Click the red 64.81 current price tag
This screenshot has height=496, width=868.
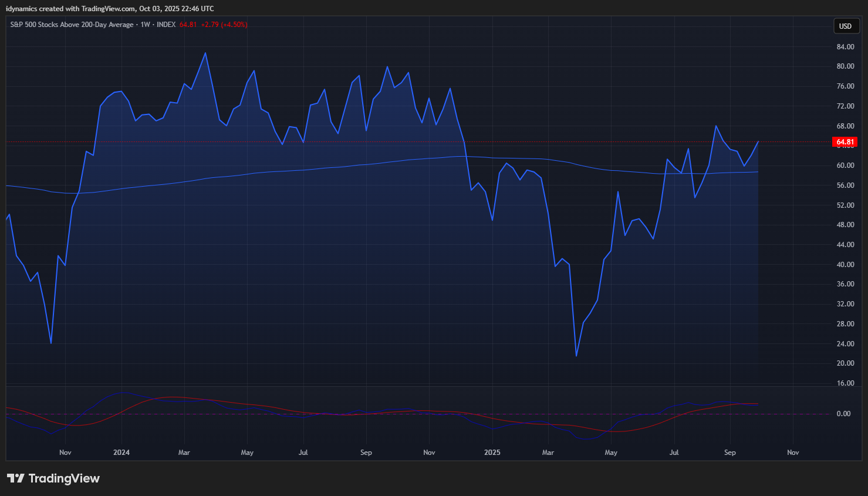pyautogui.click(x=845, y=142)
